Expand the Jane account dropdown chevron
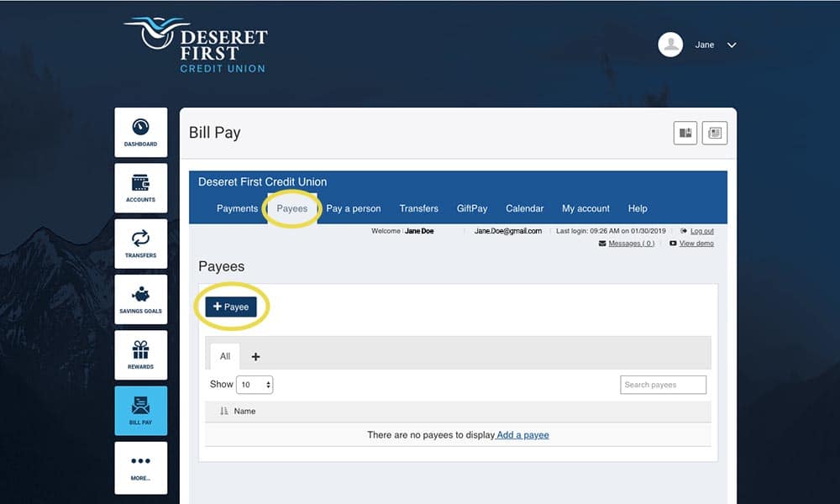The width and height of the screenshot is (840, 504). 732,45
